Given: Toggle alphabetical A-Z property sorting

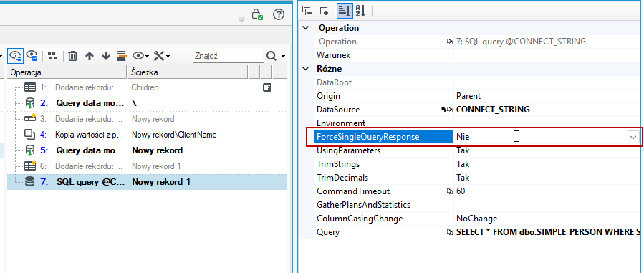Looking at the screenshot, I should (360, 10).
